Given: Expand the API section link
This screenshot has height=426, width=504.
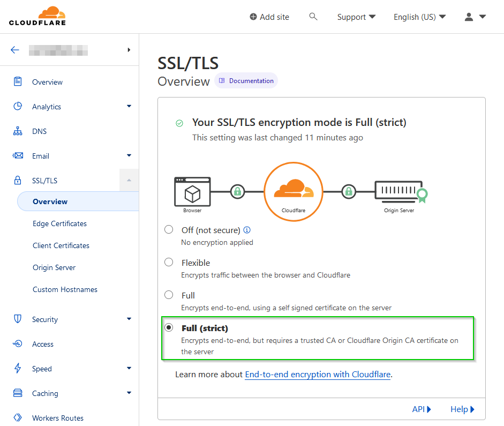Looking at the screenshot, I should pyautogui.click(x=422, y=409).
